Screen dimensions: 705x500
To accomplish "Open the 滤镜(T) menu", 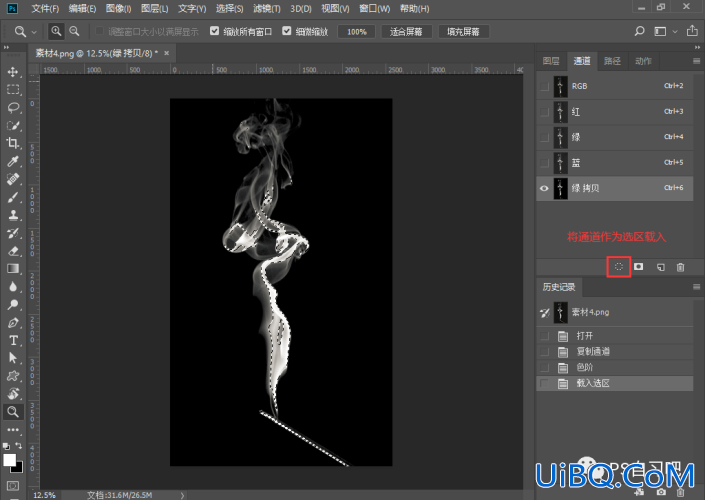I will (266, 9).
